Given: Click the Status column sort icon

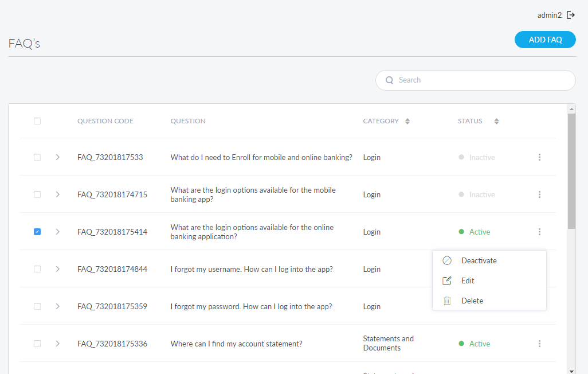Looking at the screenshot, I should pos(496,121).
